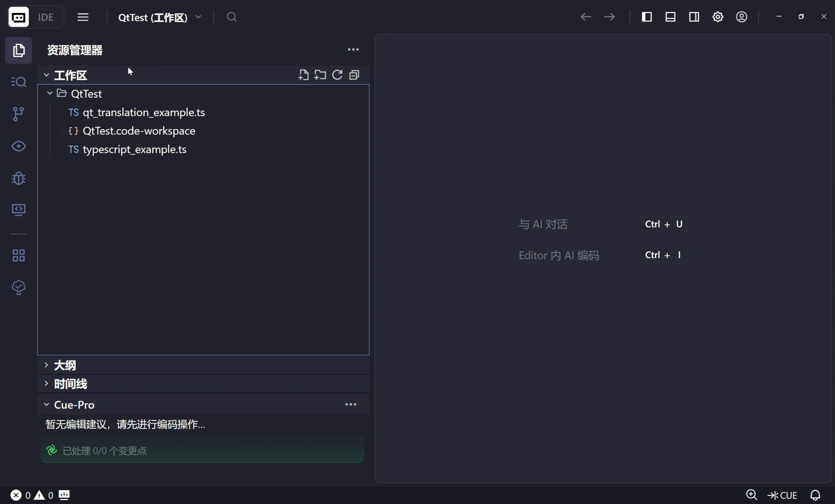
Task: Click the eye-shaped preview icon in the sidebar
Action: (19, 146)
